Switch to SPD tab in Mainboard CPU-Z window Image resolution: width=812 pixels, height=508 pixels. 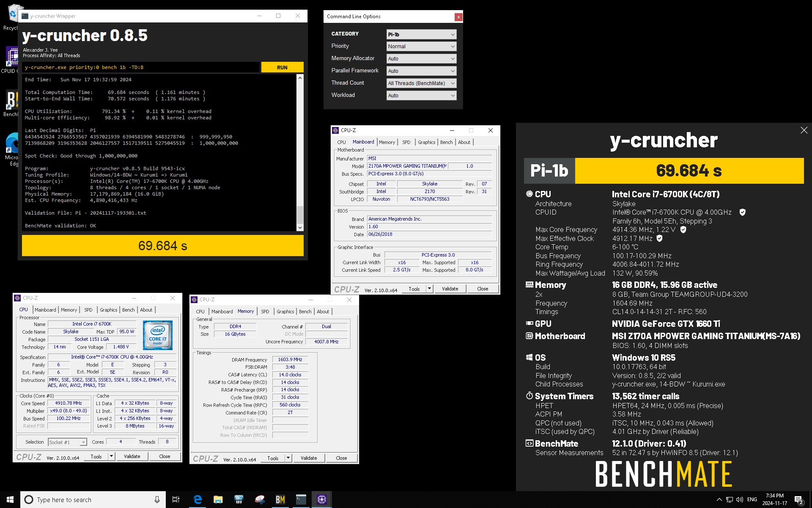pyautogui.click(x=406, y=142)
